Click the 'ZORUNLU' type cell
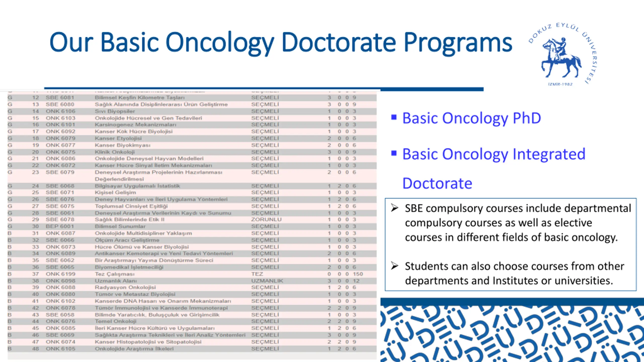This screenshot has height=362, width=644. [x=266, y=219]
